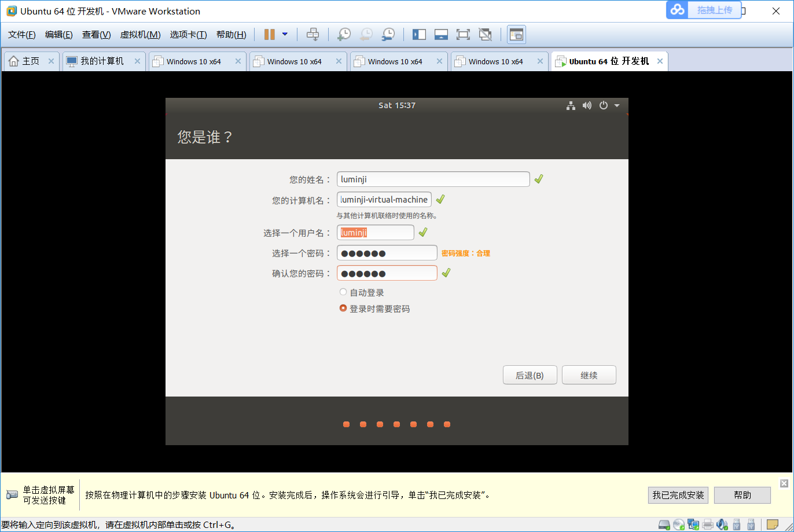Click the 拖拽上传 button
Viewport: 794px width, 532px height.
(x=704, y=10)
